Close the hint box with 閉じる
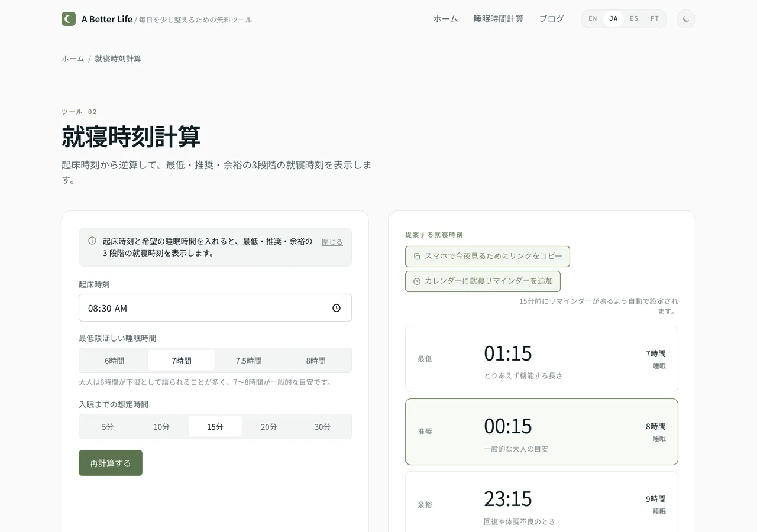This screenshot has height=532, width=757. pyautogui.click(x=332, y=242)
